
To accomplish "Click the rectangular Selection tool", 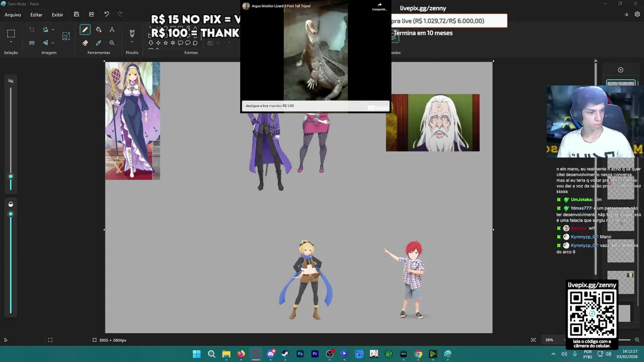I will (x=11, y=34).
